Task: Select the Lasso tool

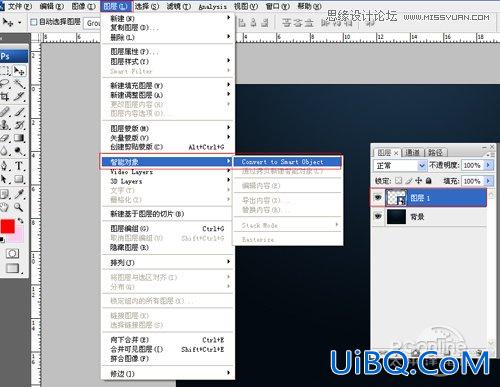Action: pyautogui.click(x=5, y=83)
